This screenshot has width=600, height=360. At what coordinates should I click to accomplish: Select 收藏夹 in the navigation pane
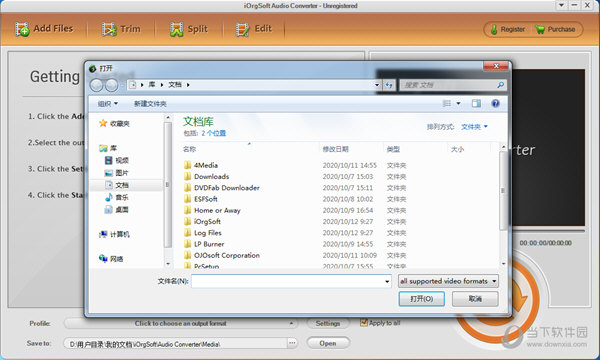pos(114,124)
